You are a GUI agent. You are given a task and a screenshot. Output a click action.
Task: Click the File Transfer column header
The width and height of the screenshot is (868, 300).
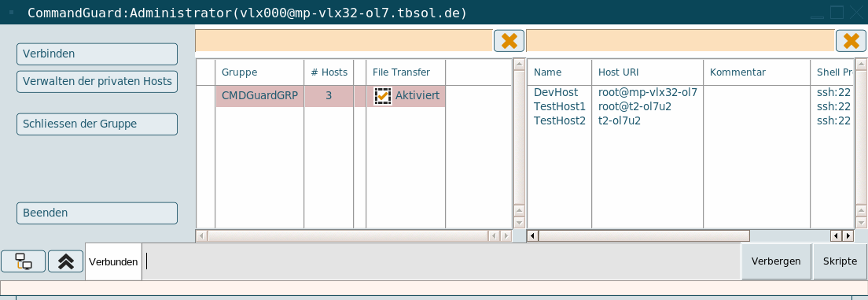(x=406, y=72)
